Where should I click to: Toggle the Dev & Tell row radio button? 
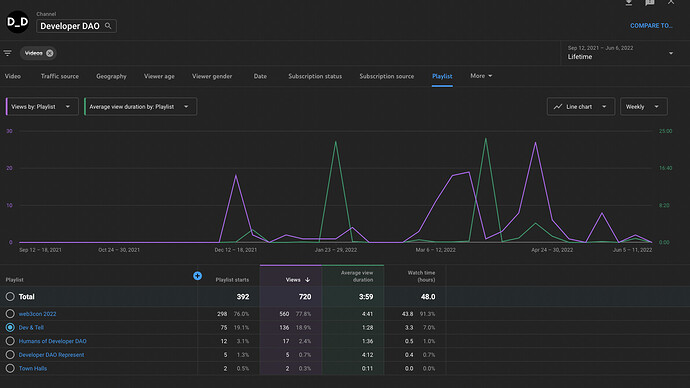point(10,327)
